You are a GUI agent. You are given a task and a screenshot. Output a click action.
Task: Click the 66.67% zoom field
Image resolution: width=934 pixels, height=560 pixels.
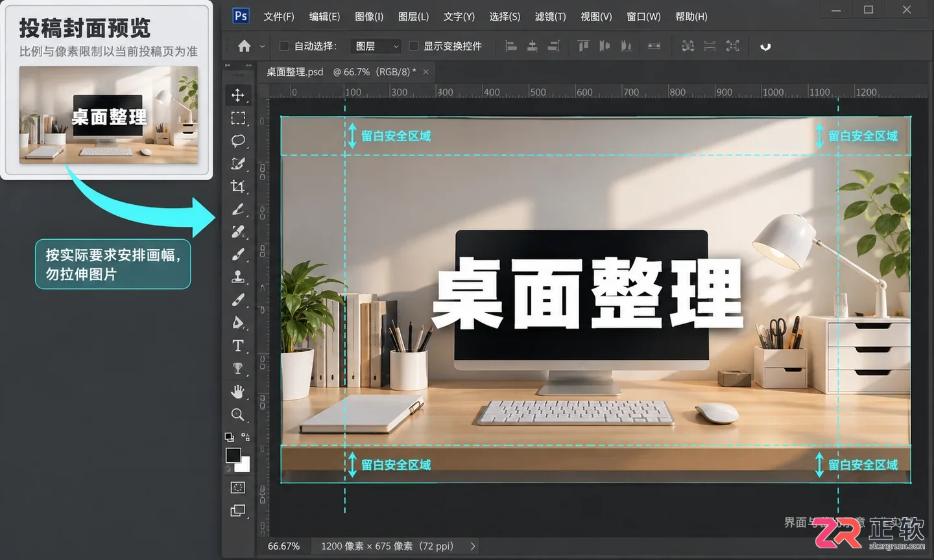coord(283,546)
